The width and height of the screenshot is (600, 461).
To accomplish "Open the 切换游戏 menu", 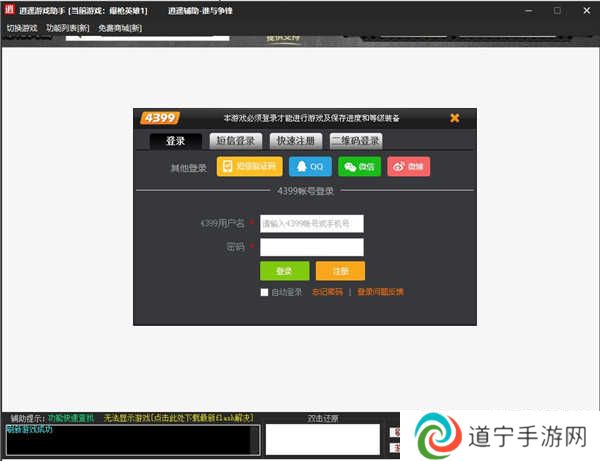I will (x=22, y=28).
